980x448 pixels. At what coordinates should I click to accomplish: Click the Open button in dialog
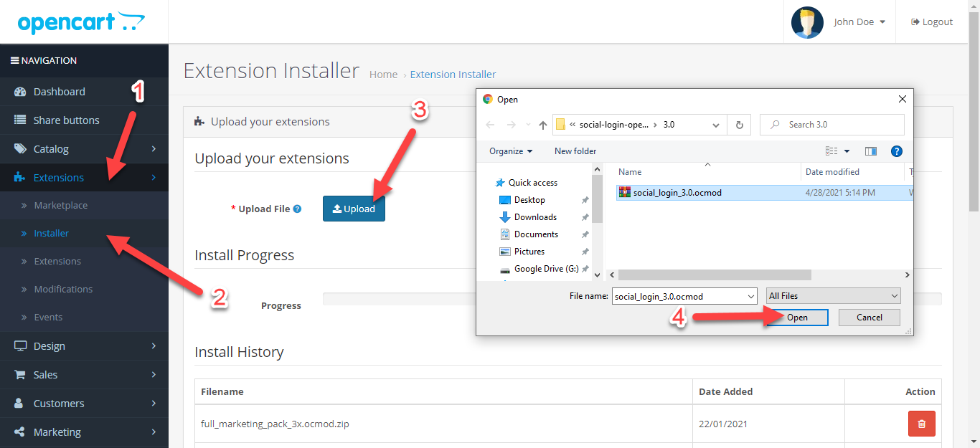pyautogui.click(x=797, y=318)
